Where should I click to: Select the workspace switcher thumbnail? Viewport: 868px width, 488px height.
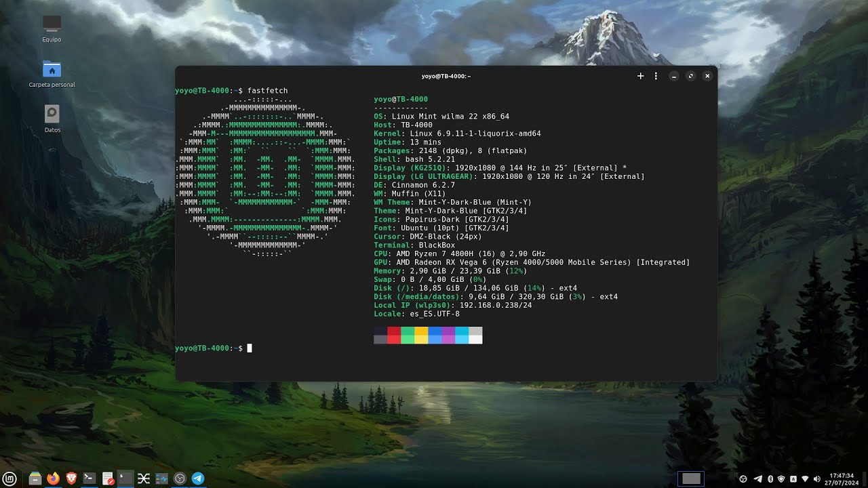(x=691, y=479)
